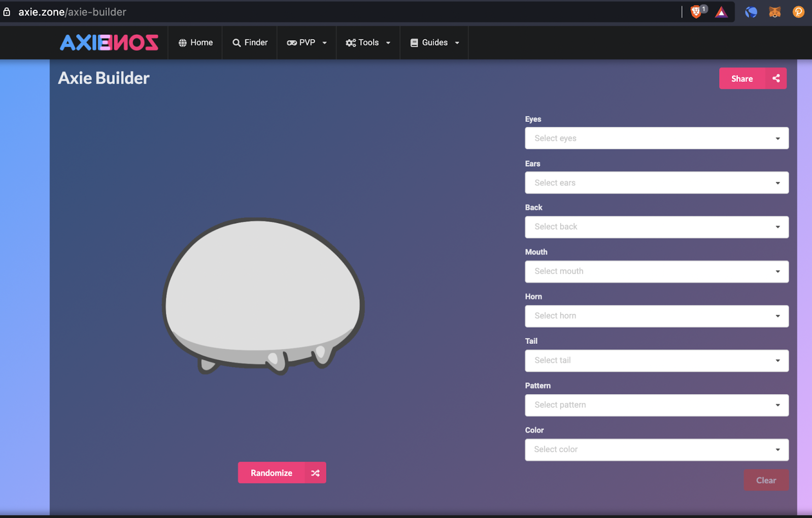Click the Share button
Viewport: 812px width, 518px height.
point(753,78)
